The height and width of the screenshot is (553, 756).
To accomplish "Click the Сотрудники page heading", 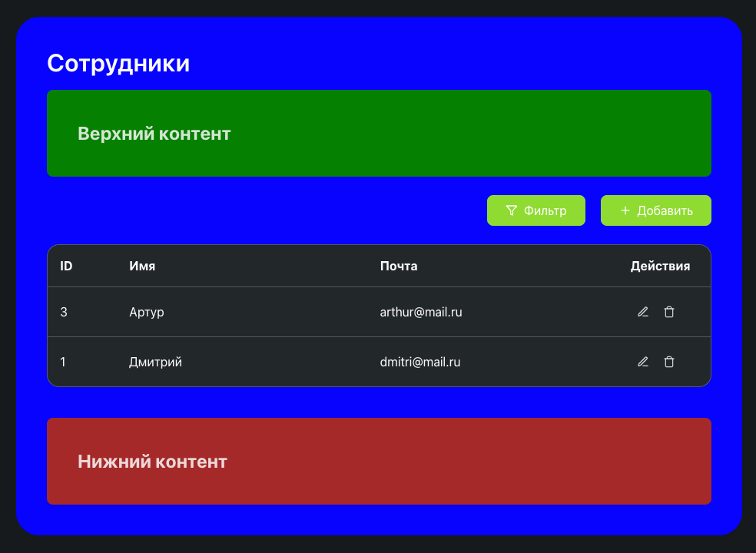I will pyautogui.click(x=118, y=63).
